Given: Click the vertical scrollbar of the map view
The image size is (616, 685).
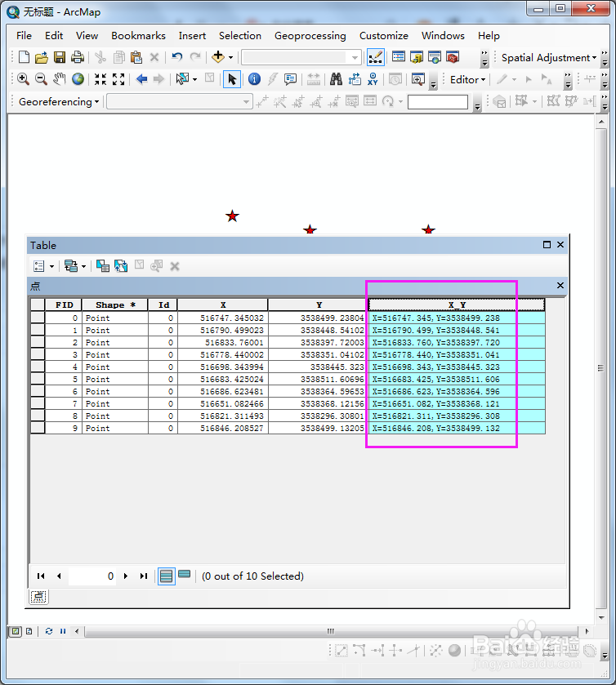Looking at the screenshot, I should coord(601,368).
